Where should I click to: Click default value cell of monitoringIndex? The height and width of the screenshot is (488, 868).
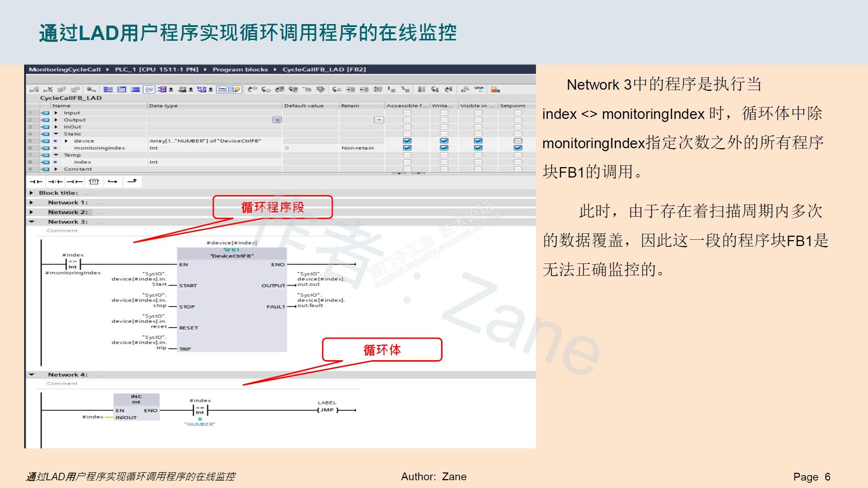tap(310, 148)
